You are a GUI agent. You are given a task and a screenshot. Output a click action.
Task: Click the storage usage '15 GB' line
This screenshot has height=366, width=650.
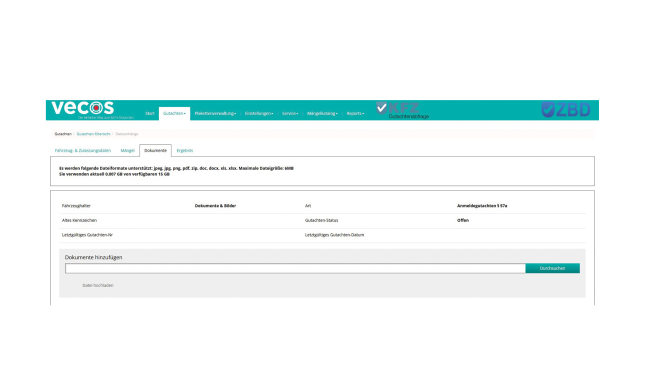(114, 175)
